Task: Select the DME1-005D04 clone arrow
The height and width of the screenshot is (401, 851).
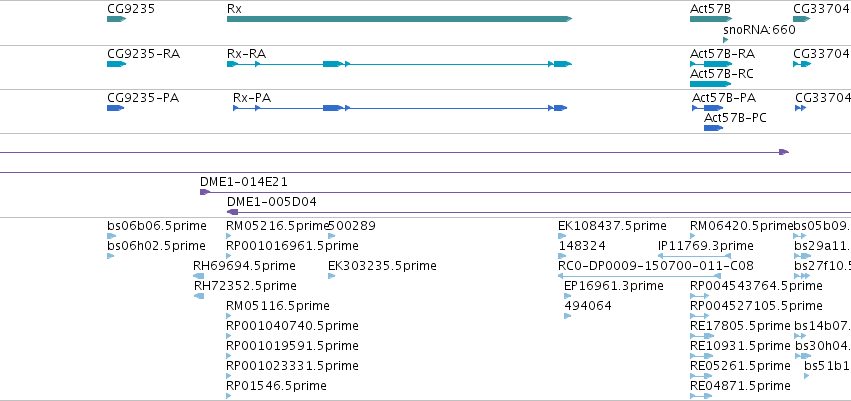Action: point(232,212)
